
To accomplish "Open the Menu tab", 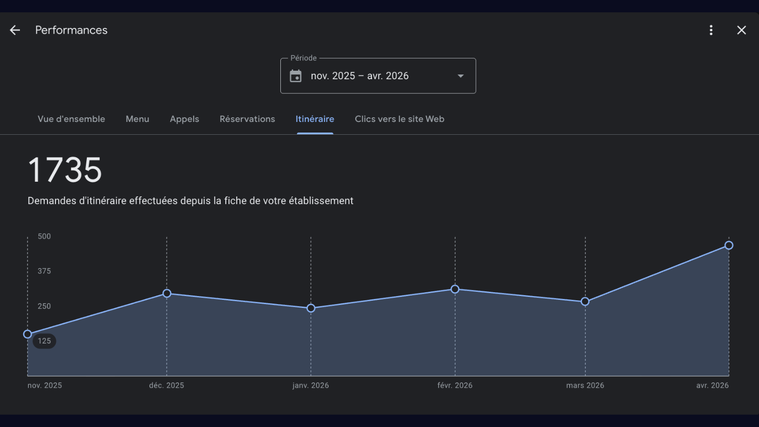I will (137, 119).
